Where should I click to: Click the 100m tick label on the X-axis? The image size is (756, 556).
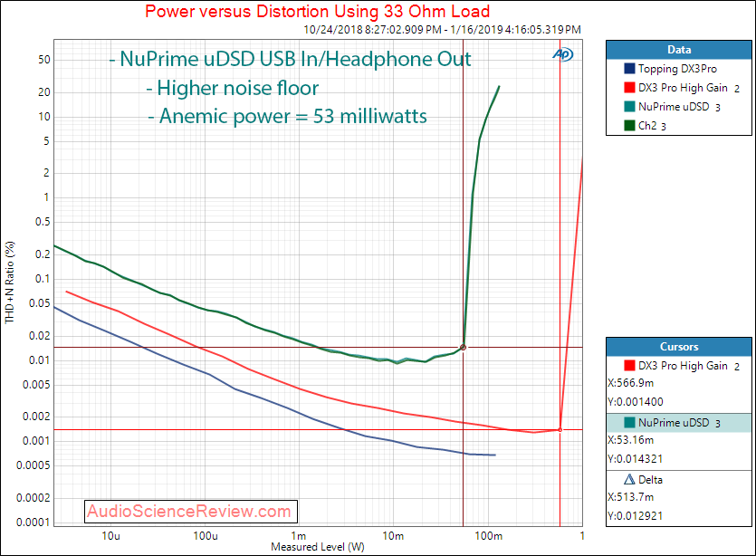pos(488,536)
